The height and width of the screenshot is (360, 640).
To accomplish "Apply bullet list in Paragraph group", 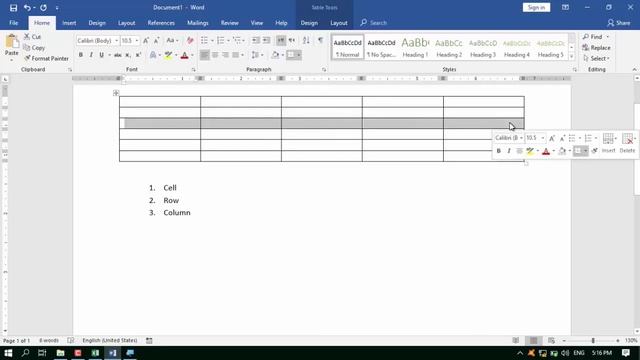I will [204, 40].
